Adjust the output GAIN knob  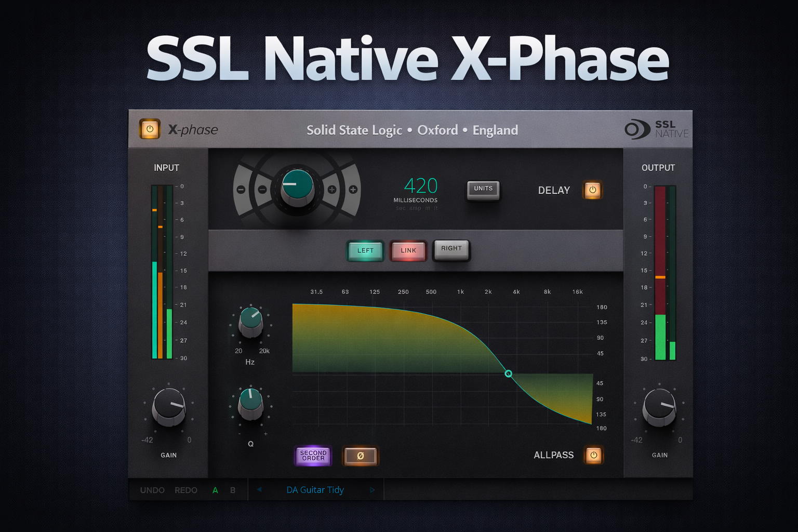point(658,409)
